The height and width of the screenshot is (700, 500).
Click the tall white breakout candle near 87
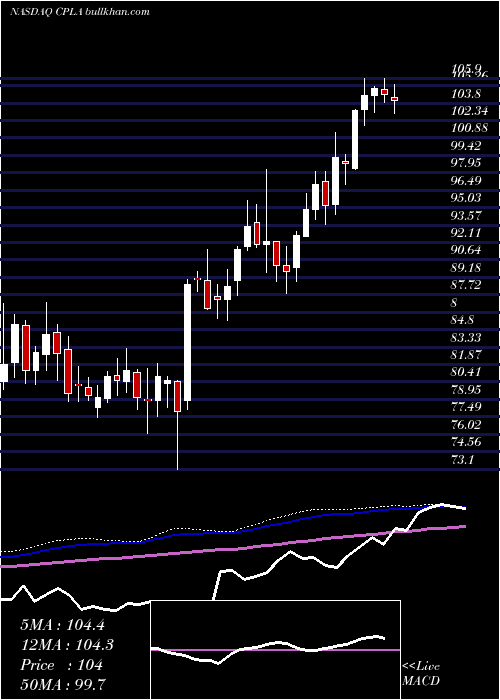(188, 342)
